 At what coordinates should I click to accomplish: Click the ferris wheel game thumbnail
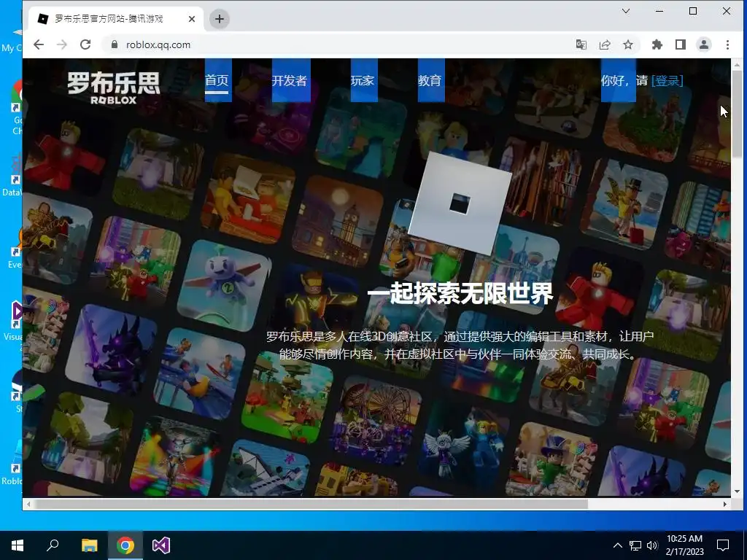377,419
